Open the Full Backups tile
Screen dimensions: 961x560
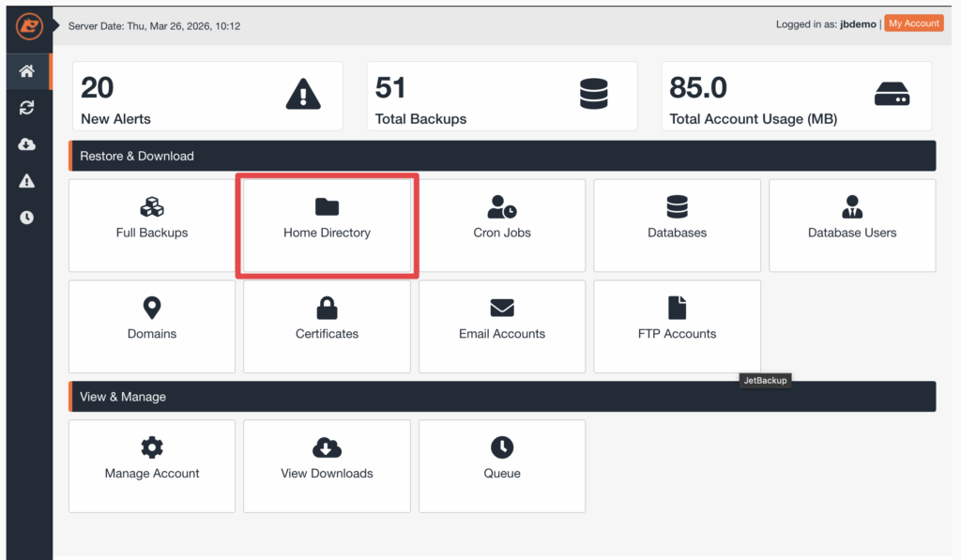pyautogui.click(x=152, y=225)
